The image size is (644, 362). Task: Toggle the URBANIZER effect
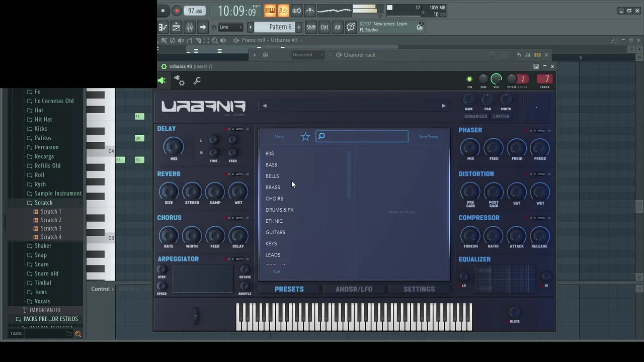[x=475, y=116]
